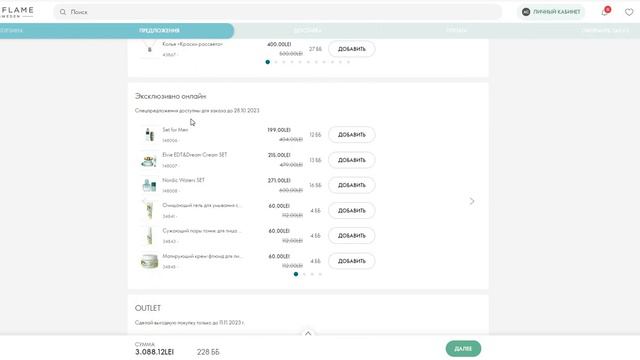Go to the Оплата step tab
The width and height of the screenshot is (640, 360).
pyautogui.click(x=456, y=31)
